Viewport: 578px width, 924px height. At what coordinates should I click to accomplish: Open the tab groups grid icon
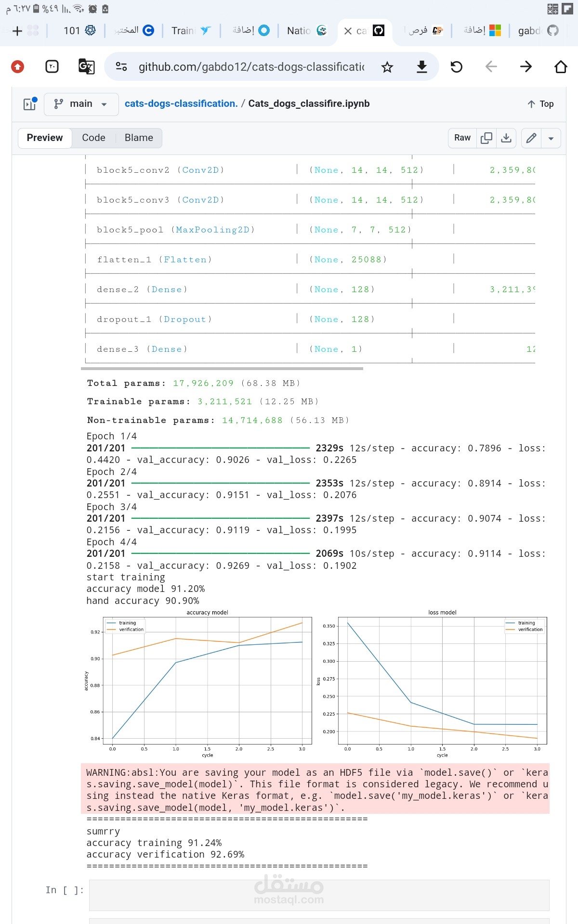coord(33,31)
